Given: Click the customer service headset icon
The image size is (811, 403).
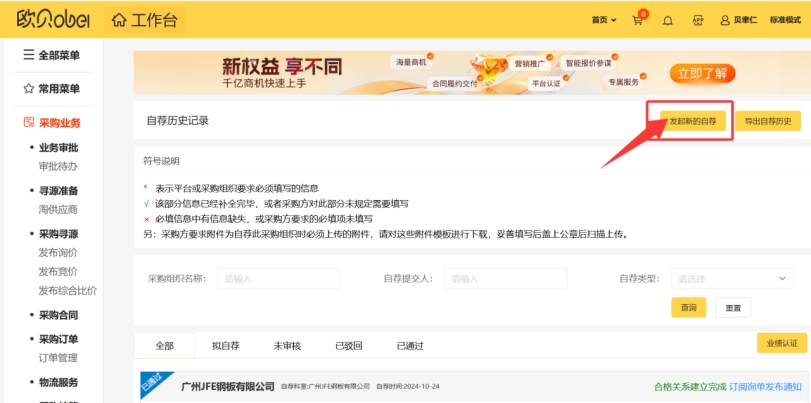Looking at the screenshot, I should [698, 21].
